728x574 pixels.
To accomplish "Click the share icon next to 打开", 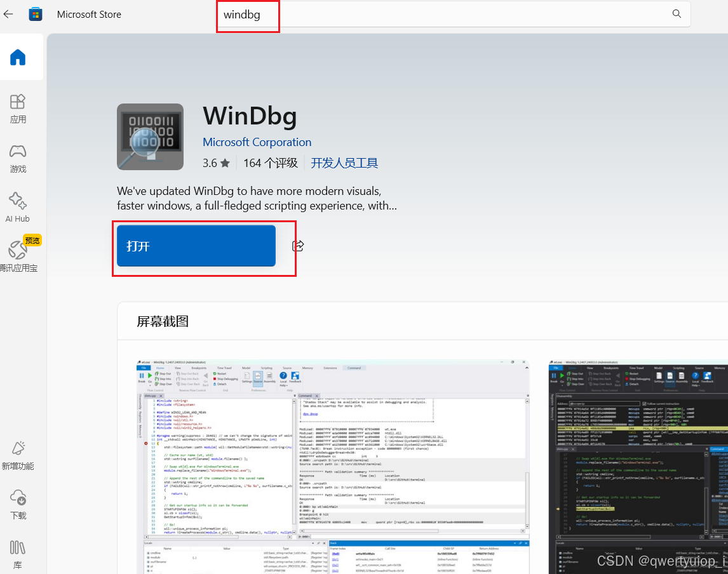I will 297,246.
